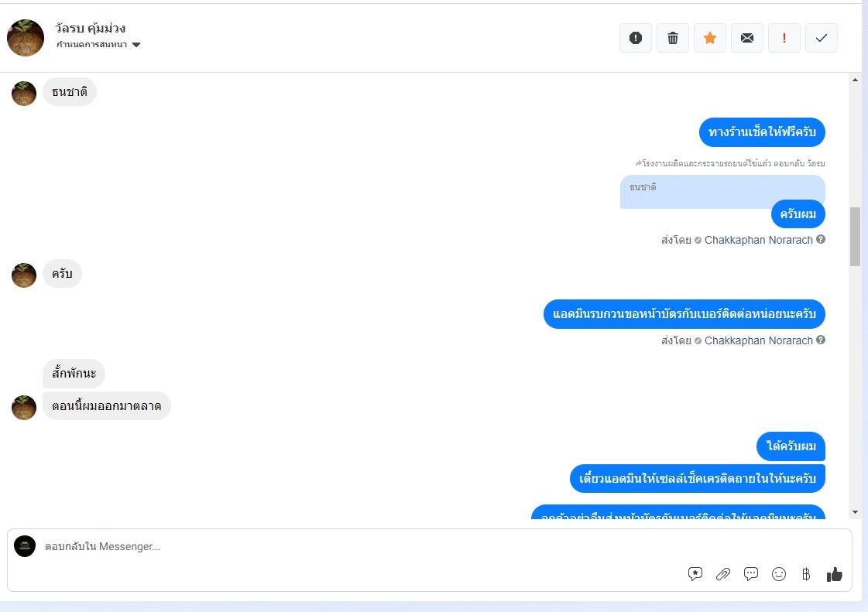This screenshot has height=612, width=868.
Task: Click the scrollbar down arrow
Action: pyautogui.click(x=855, y=512)
